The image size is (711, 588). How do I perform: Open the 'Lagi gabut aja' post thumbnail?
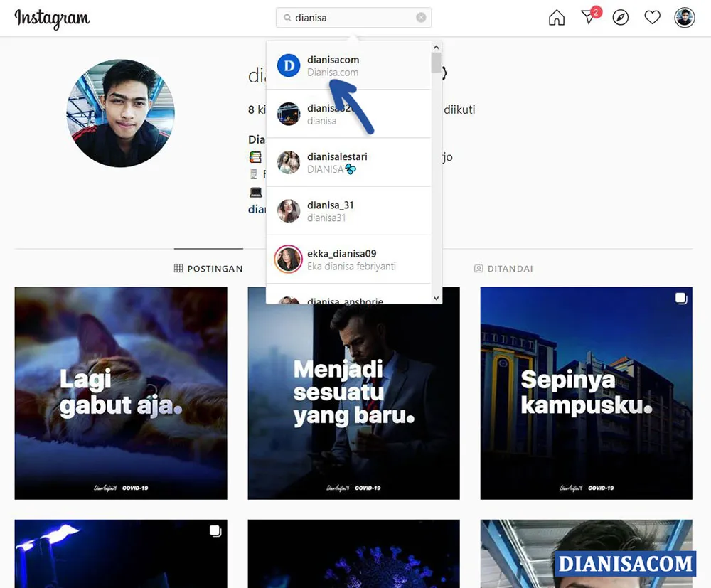pyautogui.click(x=121, y=392)
